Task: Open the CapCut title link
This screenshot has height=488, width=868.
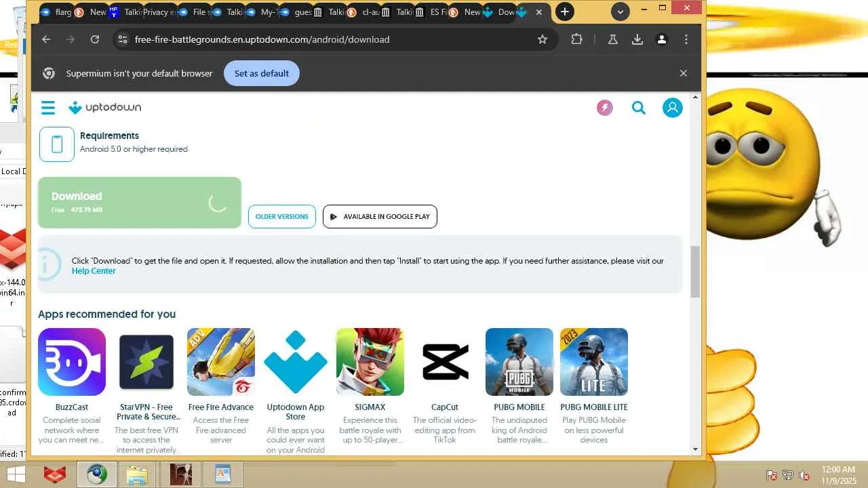Action: tap(445, 407)
